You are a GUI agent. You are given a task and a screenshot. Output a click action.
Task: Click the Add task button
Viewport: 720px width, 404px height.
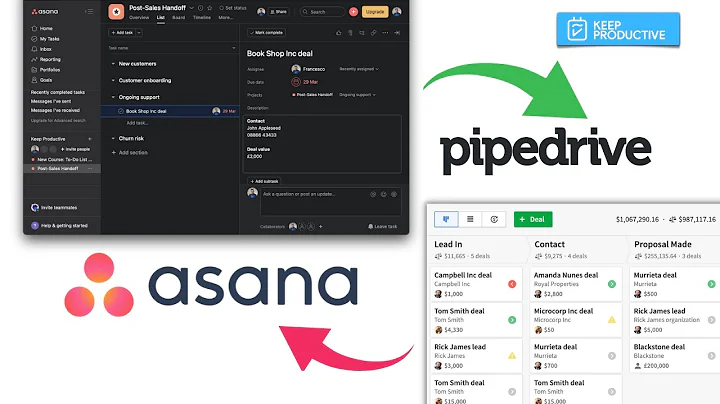pos(122,33)
